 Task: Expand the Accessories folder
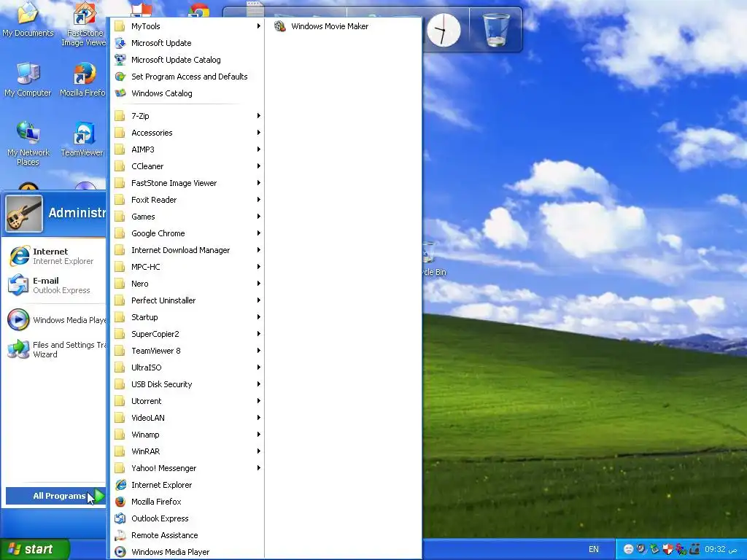point(186,133)
